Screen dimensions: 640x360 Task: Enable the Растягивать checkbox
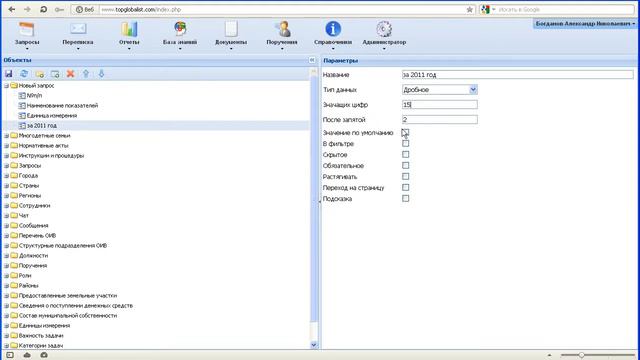[x=405, y=176]
